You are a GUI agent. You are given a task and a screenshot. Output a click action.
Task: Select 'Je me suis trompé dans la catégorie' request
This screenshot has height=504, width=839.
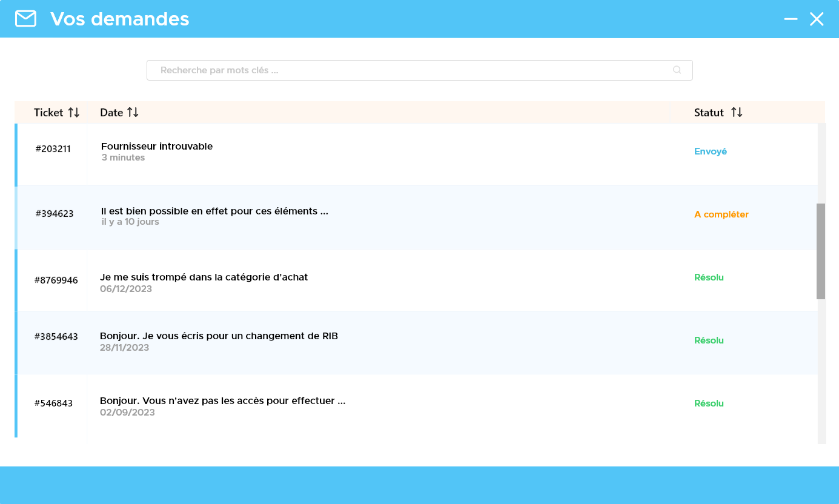click(204, 277)
